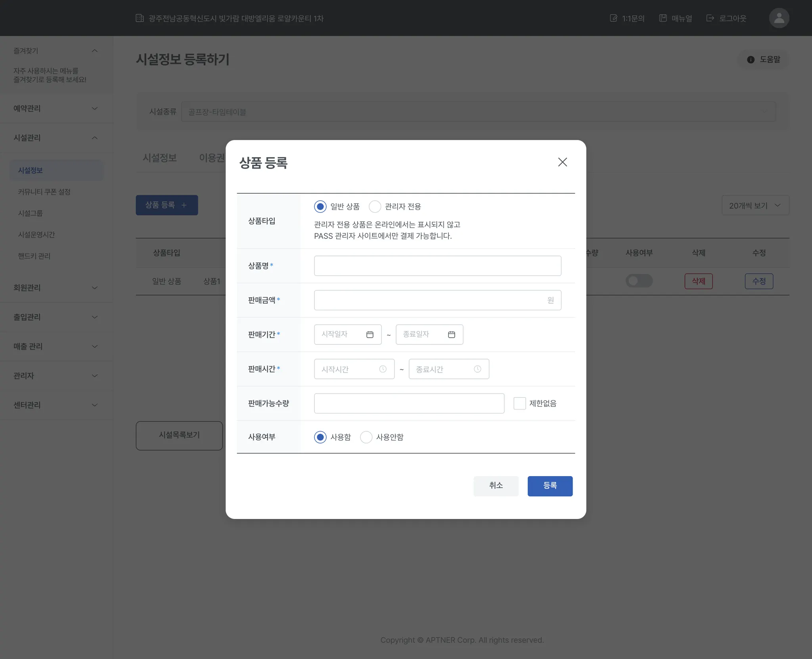Click the end time clock icon
812x659 pixels.
pos(477,369)
